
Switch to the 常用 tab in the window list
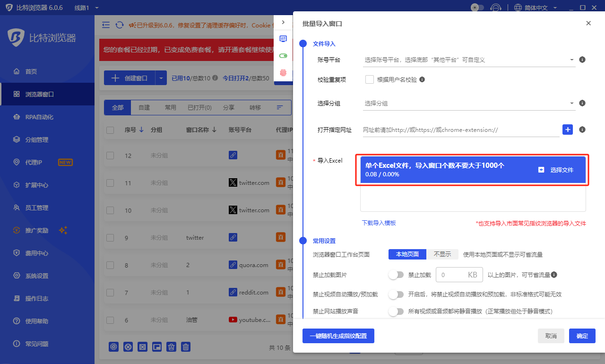[171, 108]
